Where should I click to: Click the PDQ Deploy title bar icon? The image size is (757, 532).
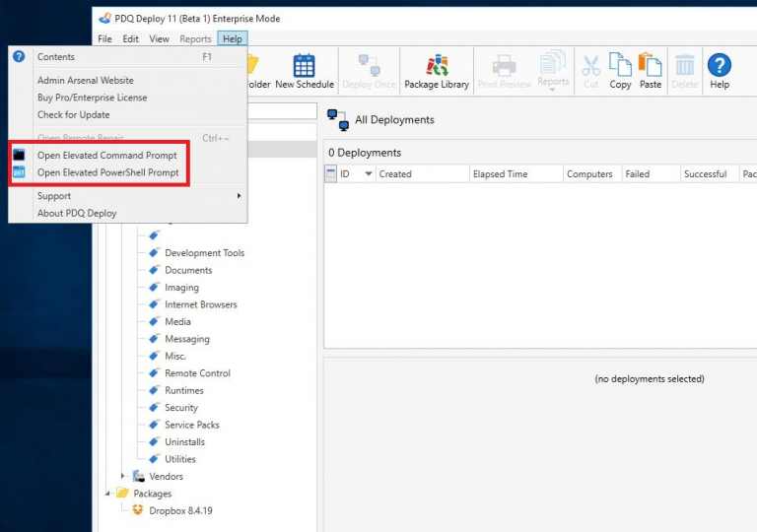tap(104, 19)
